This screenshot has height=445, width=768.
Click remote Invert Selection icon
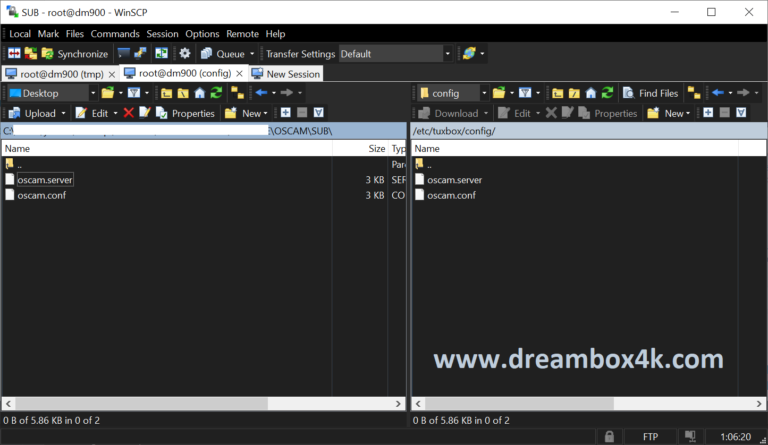[741, 113]
